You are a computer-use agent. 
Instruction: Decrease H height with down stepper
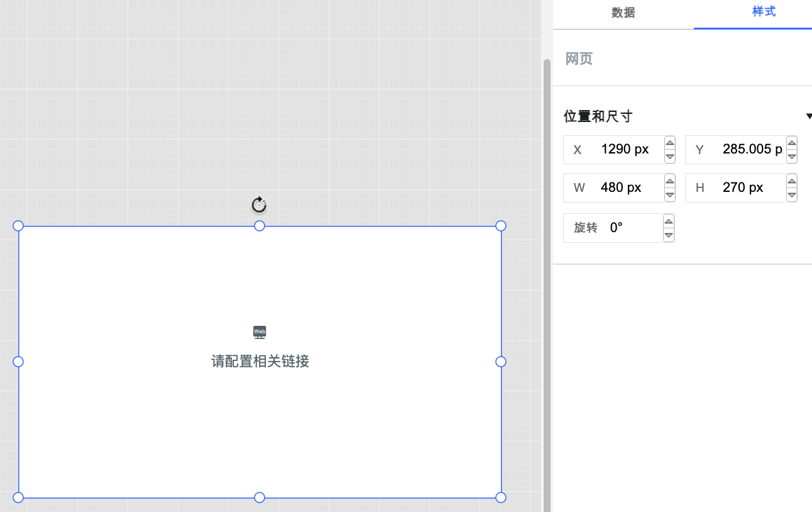pyautogui.click(x=792, y=195)
